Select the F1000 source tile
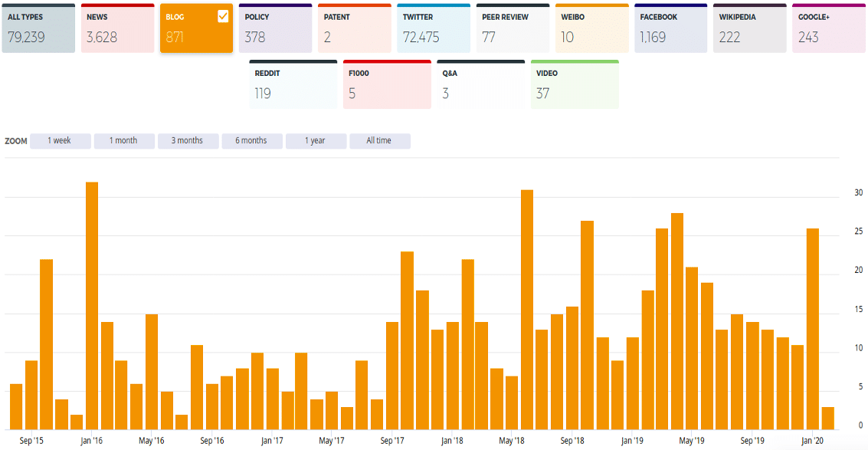This screenshot has height=450, width=868. (387, 84)
